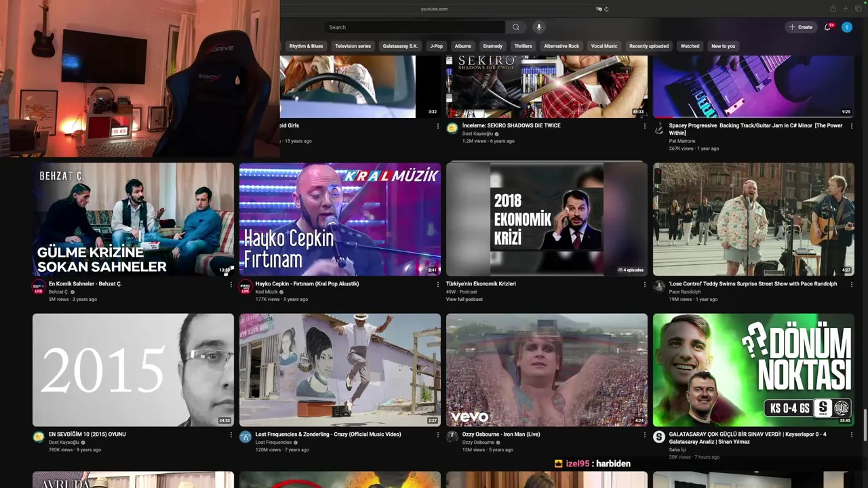This screenshot has height=488, width=868.
Task: Reload the page in Safari
Action: [606, 9]
